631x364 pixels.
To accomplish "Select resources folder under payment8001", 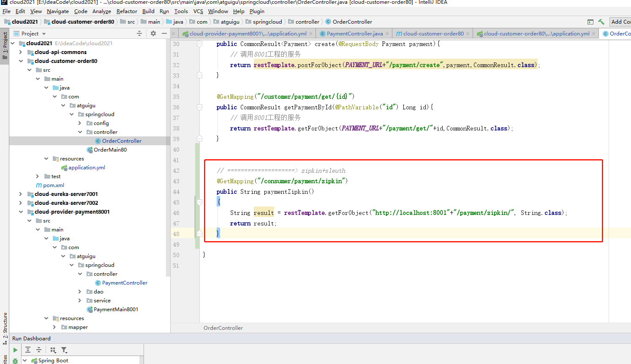I will 72,318.
